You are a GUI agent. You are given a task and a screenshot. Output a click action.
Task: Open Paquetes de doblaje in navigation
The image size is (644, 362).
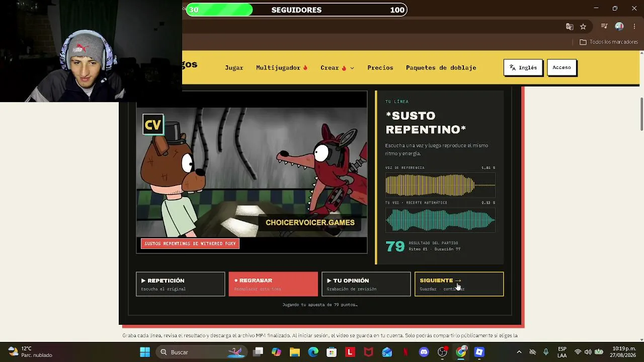coord(441,68)
